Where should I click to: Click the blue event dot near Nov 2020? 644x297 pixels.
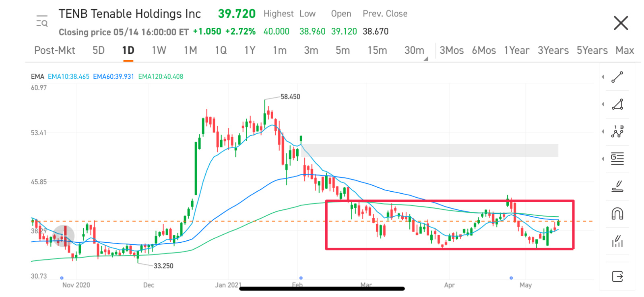point(62,278)
